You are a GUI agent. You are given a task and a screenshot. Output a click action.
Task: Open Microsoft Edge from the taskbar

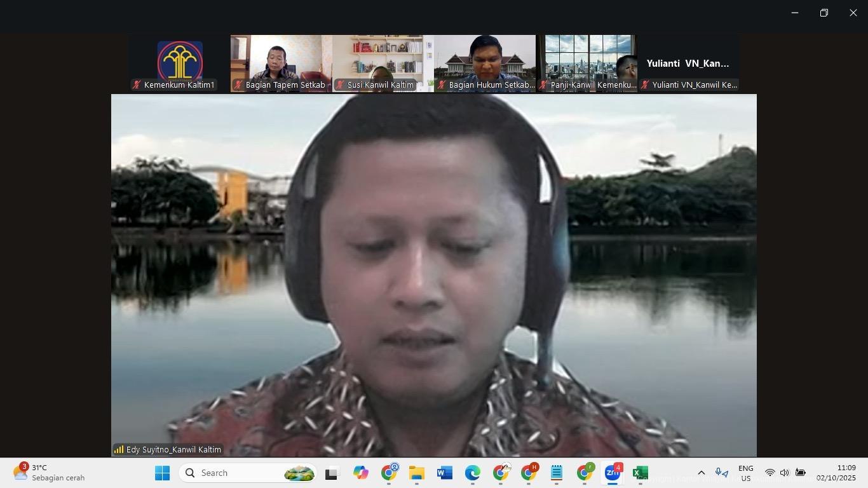tap(472, 473)
